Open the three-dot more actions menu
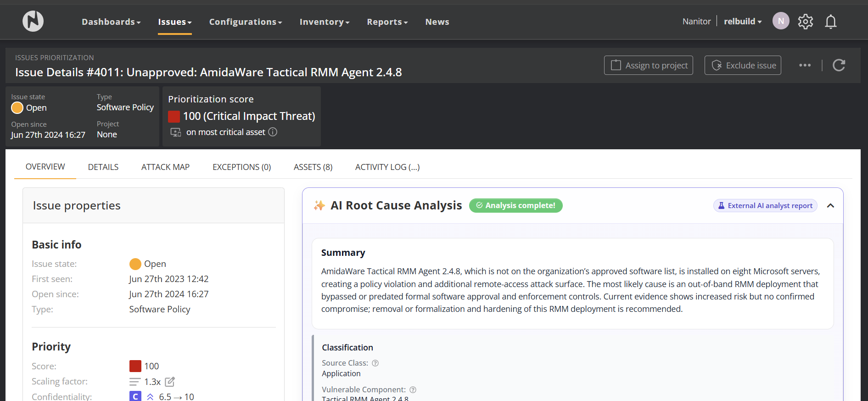 [805, 65]
